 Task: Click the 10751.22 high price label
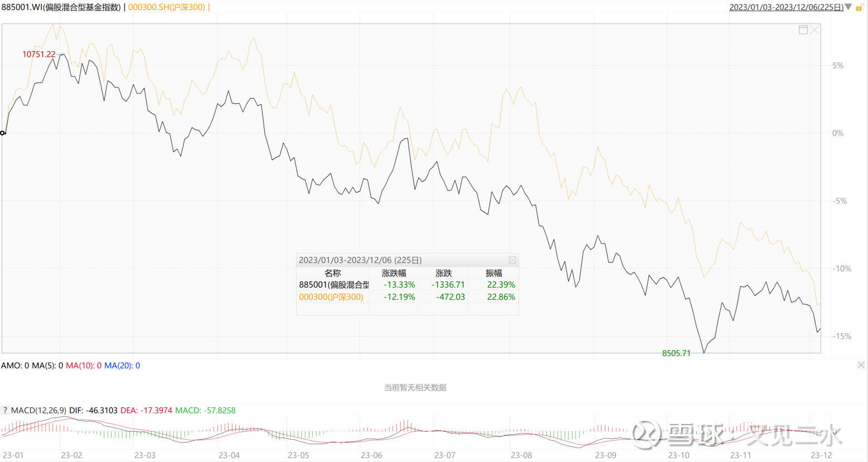(x=39, y=54)
